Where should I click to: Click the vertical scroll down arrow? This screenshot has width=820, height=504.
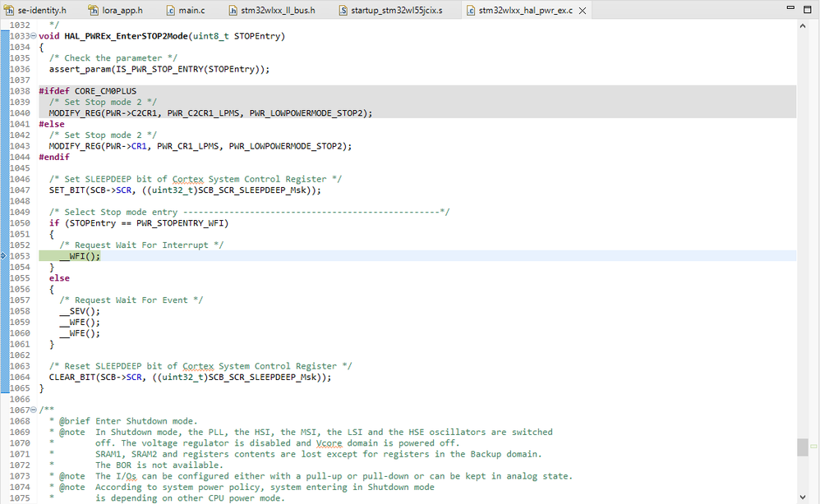[803, 497]
